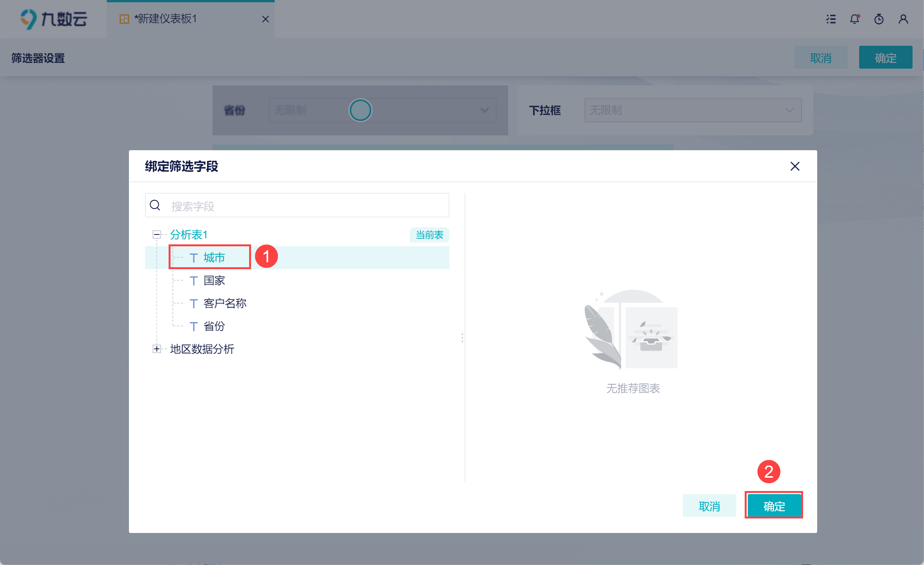Close the 绑定筛选字段 dialog
The image size is (924, 565).
coord(795,166)
